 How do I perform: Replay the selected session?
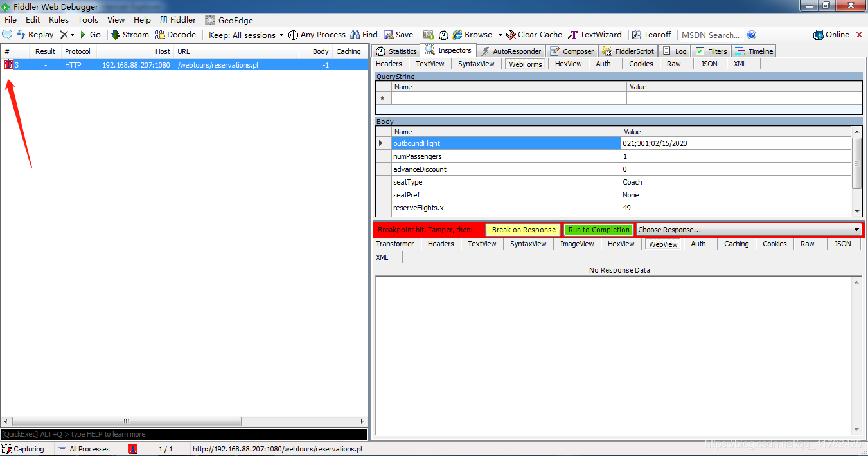[x=35, y=35]
